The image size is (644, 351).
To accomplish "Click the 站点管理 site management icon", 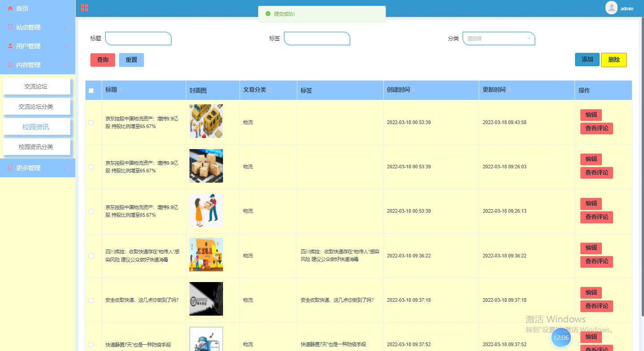I will (10, 27).
